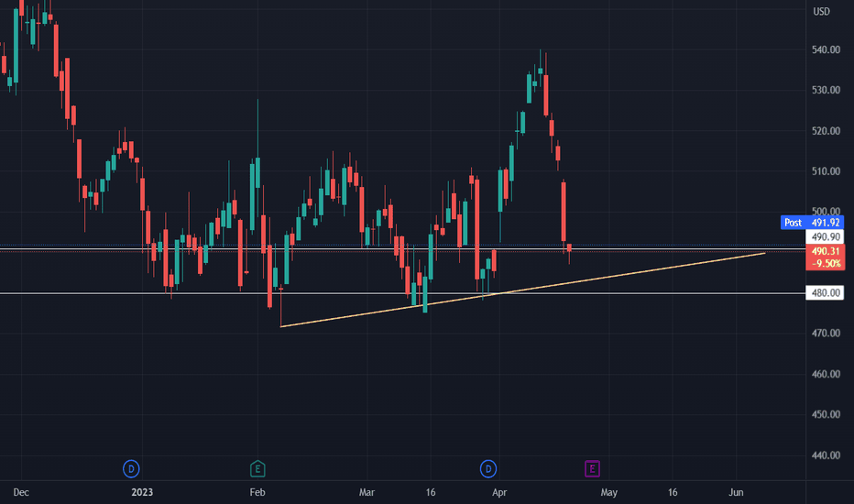The image size is (854, 504).
Task: Open the USD currency selector
Action: (x=821, y=11)
